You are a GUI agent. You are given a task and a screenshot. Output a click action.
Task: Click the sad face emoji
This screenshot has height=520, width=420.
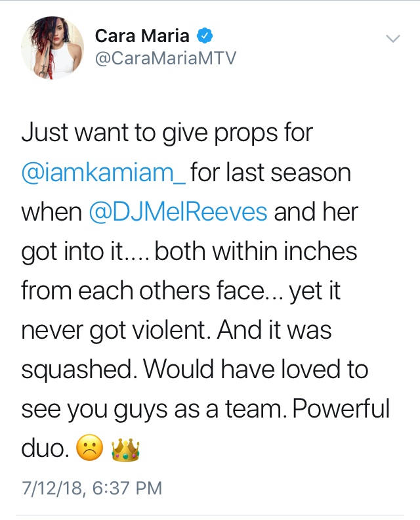[89, 447]
